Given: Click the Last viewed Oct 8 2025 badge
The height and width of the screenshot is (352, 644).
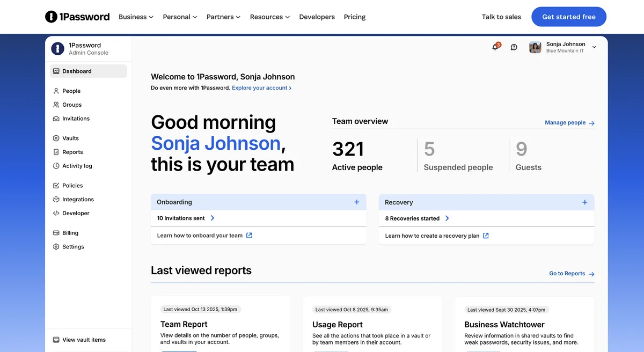Looking at the screenshot, I should pos(352,310).
